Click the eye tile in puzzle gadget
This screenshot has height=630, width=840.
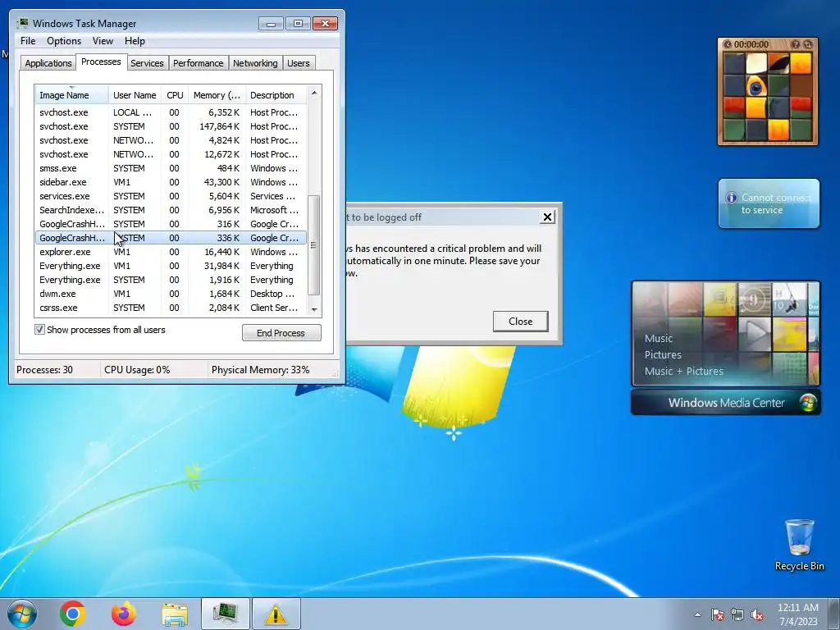756,85
